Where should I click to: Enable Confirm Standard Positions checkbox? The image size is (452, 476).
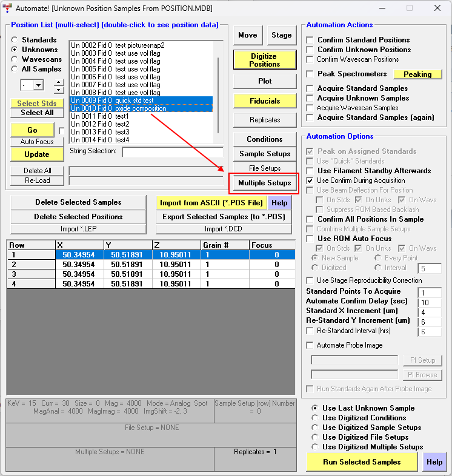[311, 40]
